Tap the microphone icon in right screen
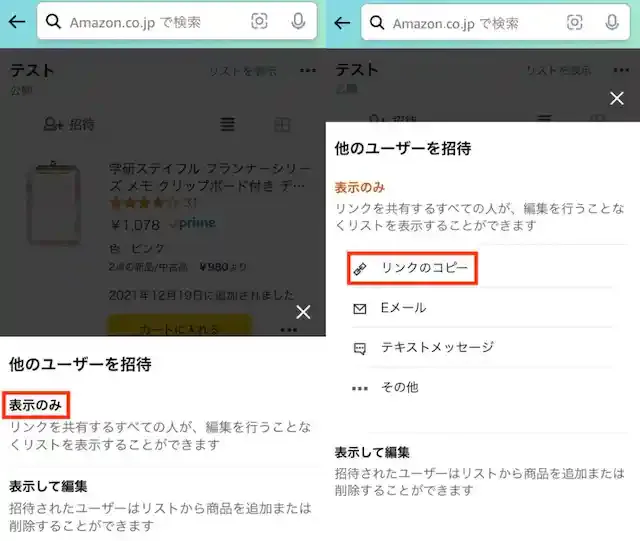Image resolution: width=640 pixels, height=541 pixels. coord(611,22)
